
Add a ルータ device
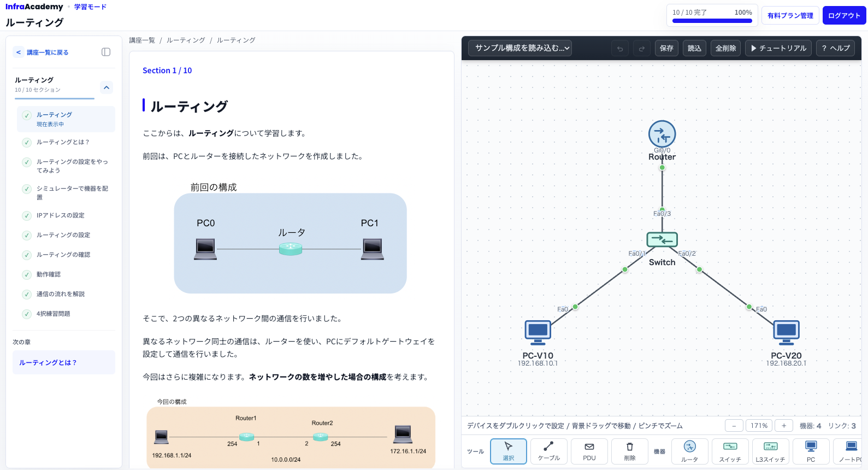click(x=690, y=451)
